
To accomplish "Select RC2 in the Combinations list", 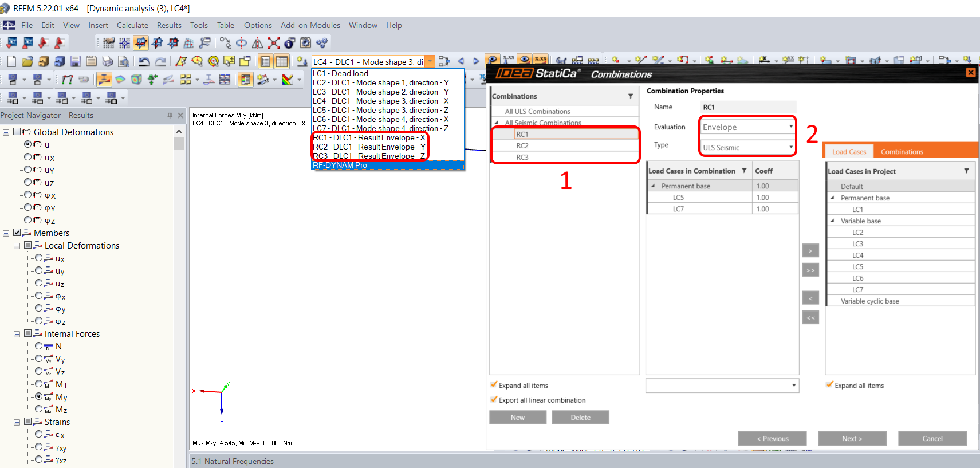I will [x=565, y=145].
